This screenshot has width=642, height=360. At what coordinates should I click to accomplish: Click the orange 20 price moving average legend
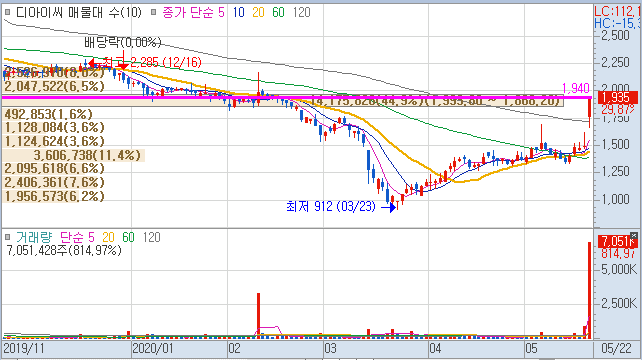pyautogui.click(x=258, y=12)
